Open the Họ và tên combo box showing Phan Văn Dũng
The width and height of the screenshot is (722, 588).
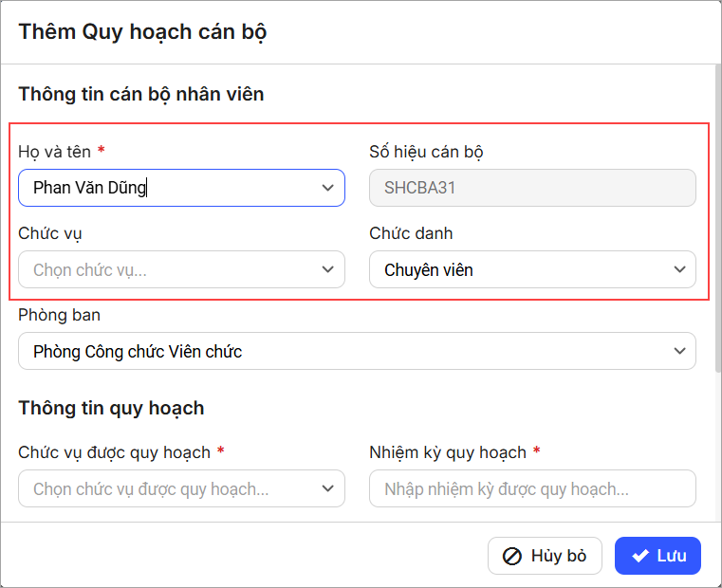coord(171,188)
